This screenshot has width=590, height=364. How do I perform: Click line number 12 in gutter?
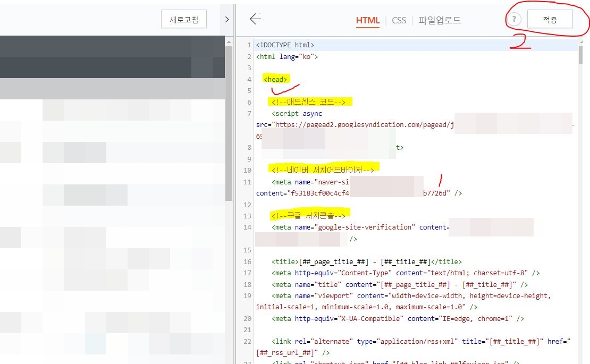click(247, 205)
